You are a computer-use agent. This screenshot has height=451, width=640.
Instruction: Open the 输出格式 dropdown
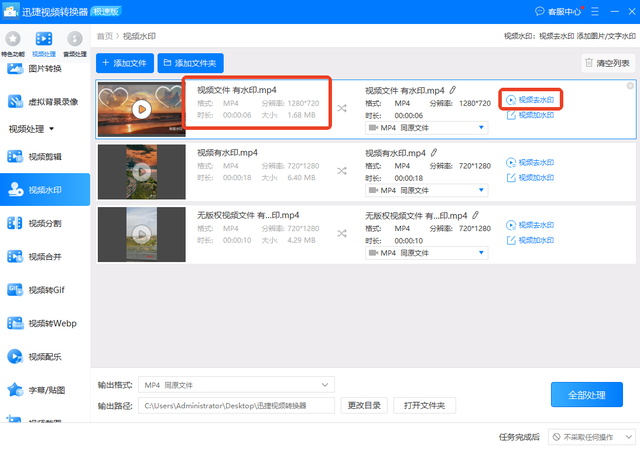click(x=236, y=384)
